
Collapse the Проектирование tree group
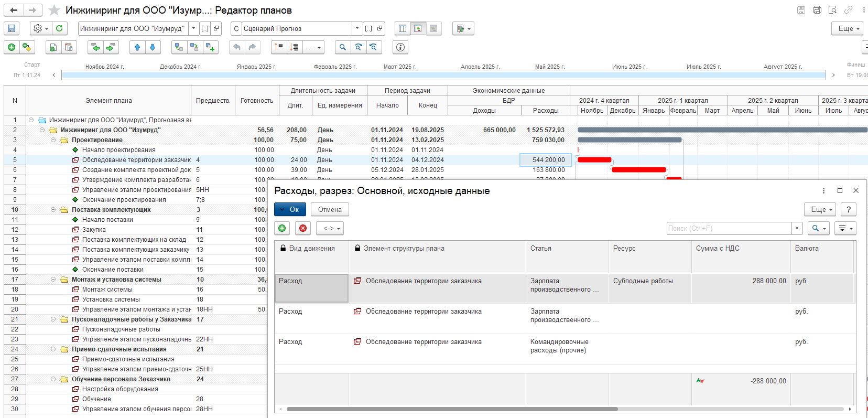click(53, 140)
